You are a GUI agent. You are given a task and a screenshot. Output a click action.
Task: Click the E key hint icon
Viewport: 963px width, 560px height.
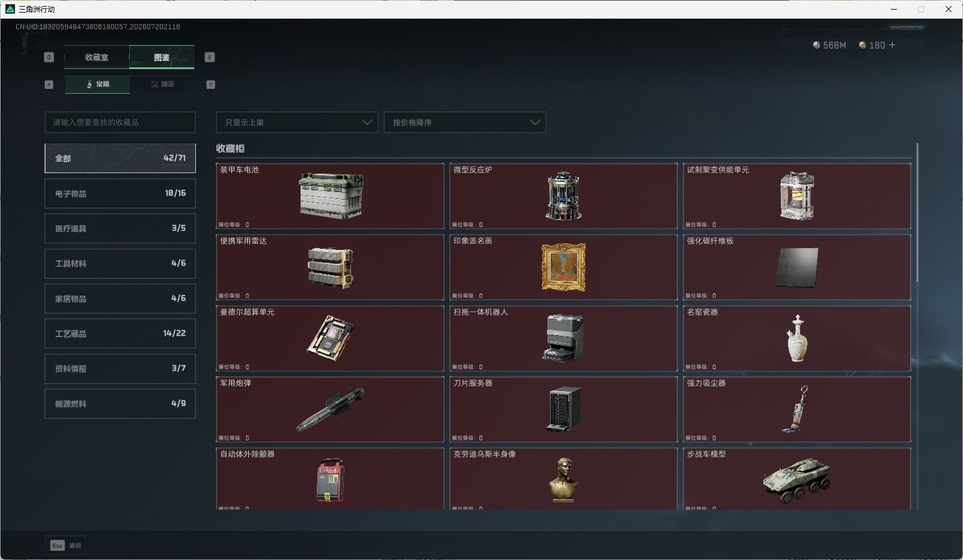[x=210, y=57]
